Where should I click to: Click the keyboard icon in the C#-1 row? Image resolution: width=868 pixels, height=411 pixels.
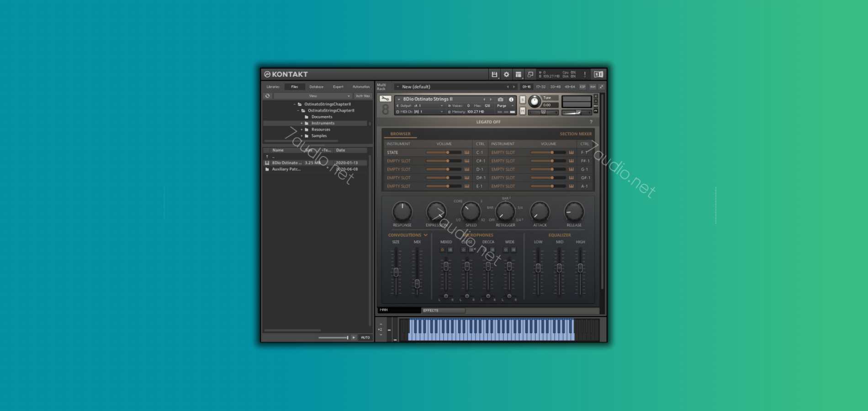[467, 161]
